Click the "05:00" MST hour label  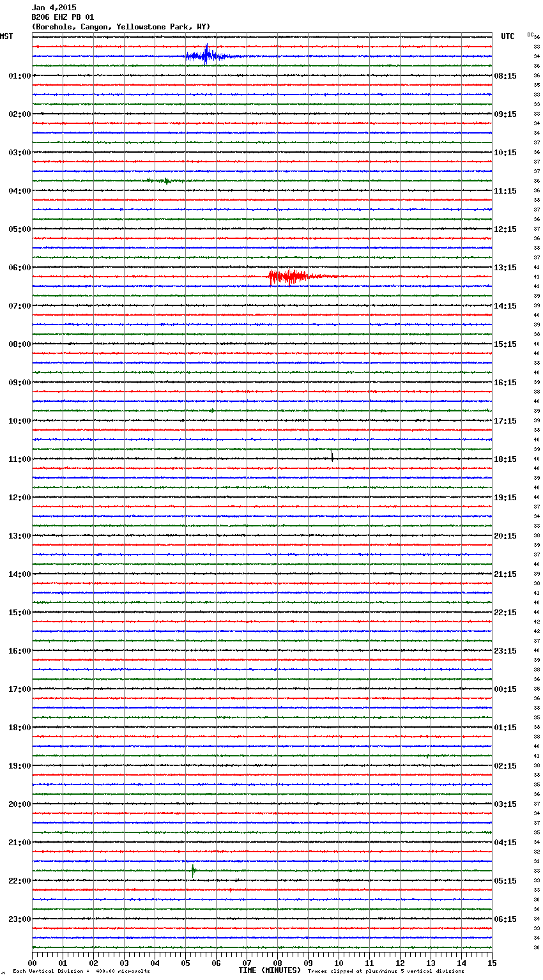[x=20, y=229]
